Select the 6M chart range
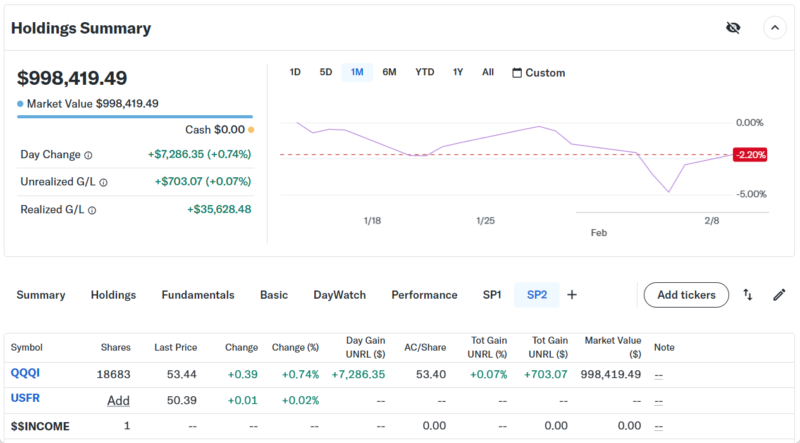 pyautogui.click(x=389, y=72)
